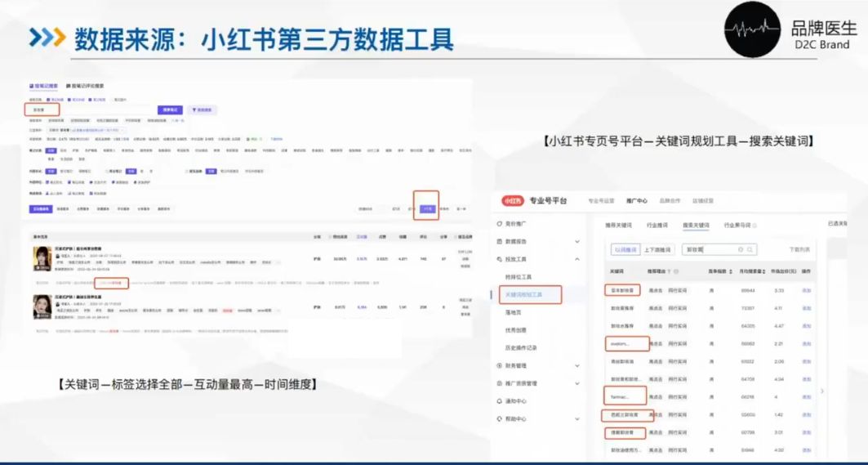Expand the 数据报告 sidebar section
Viewport: 868px width, 465px height.
coord(576,242)
